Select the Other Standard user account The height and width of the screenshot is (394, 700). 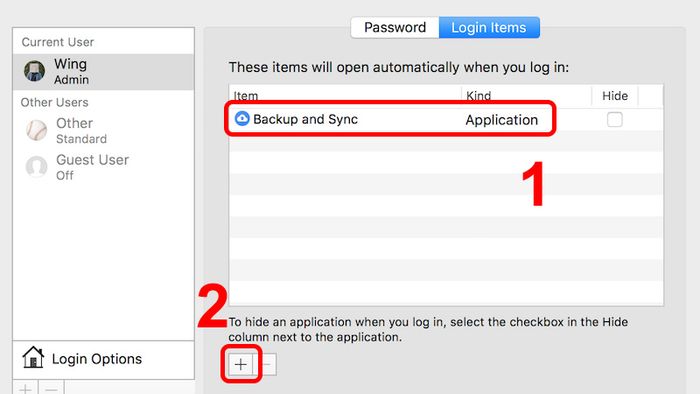tap(104, 131)
